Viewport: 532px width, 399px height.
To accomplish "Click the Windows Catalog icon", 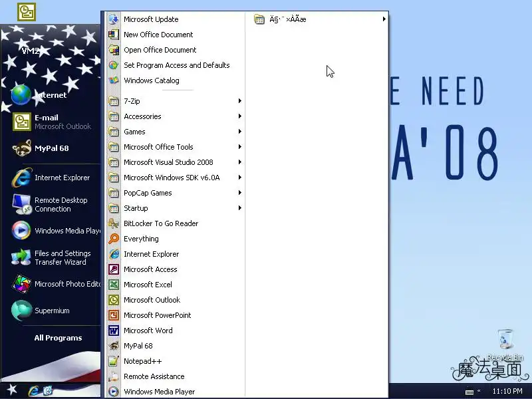I will [x=114, y=80].
